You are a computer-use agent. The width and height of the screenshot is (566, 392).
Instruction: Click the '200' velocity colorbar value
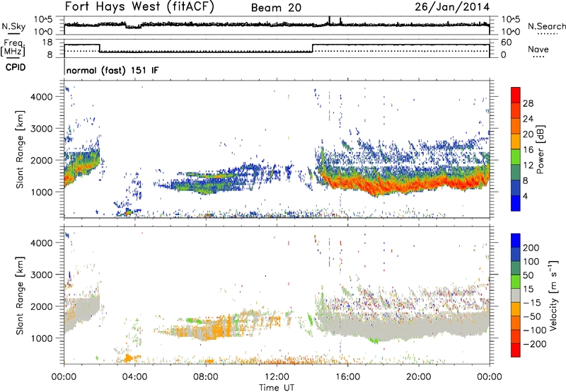click(x=531, y=248)
